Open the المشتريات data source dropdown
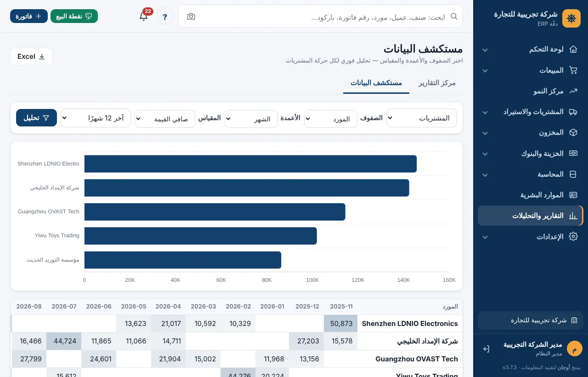The image size is (588, 377). (x=422, y=118)
